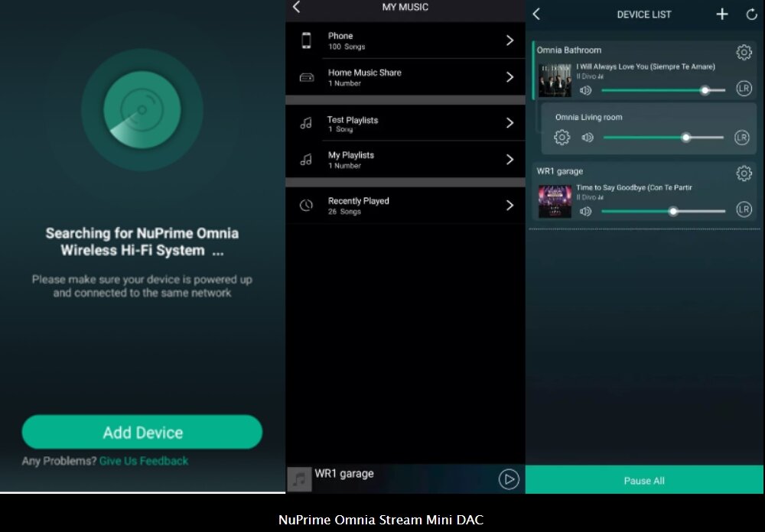The width and height of the screenshot is (765, 532).
Task: Toggle LR channel for Omnia Bathroom
Action: (744, 88)
